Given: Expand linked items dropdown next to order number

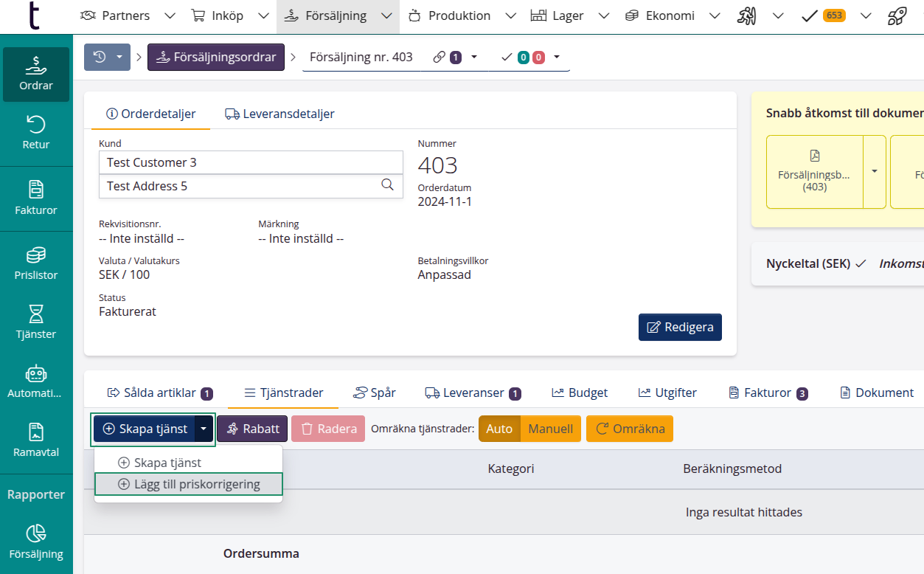Looking at the screenshot, I should coord(474,57).
